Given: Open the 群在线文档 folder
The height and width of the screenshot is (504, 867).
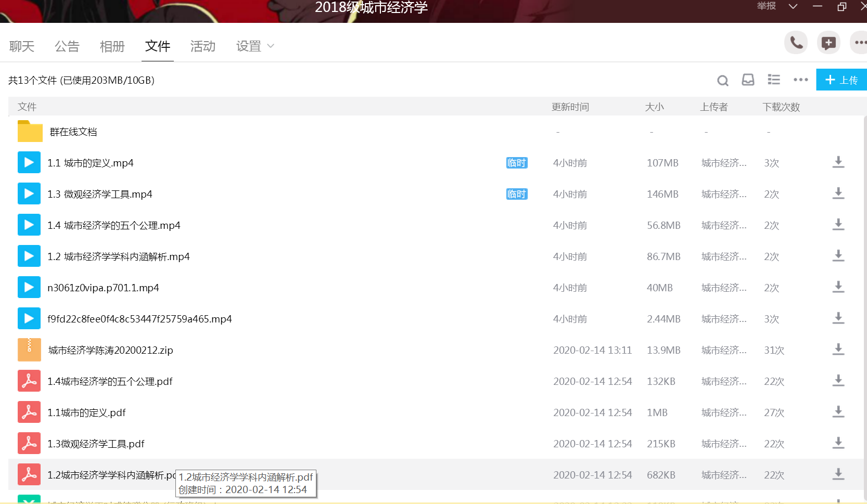Looking at the screenshot, I should [x=73, y=132].
